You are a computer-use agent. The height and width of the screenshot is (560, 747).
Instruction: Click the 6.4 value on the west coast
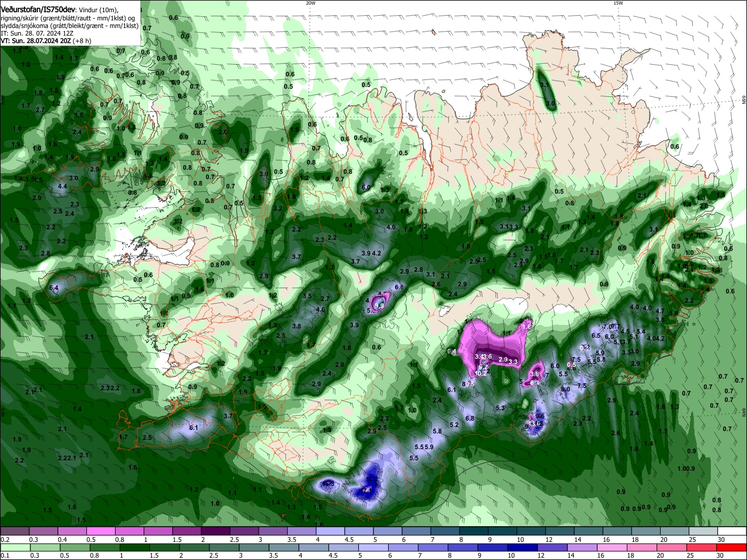pos(54,288)
